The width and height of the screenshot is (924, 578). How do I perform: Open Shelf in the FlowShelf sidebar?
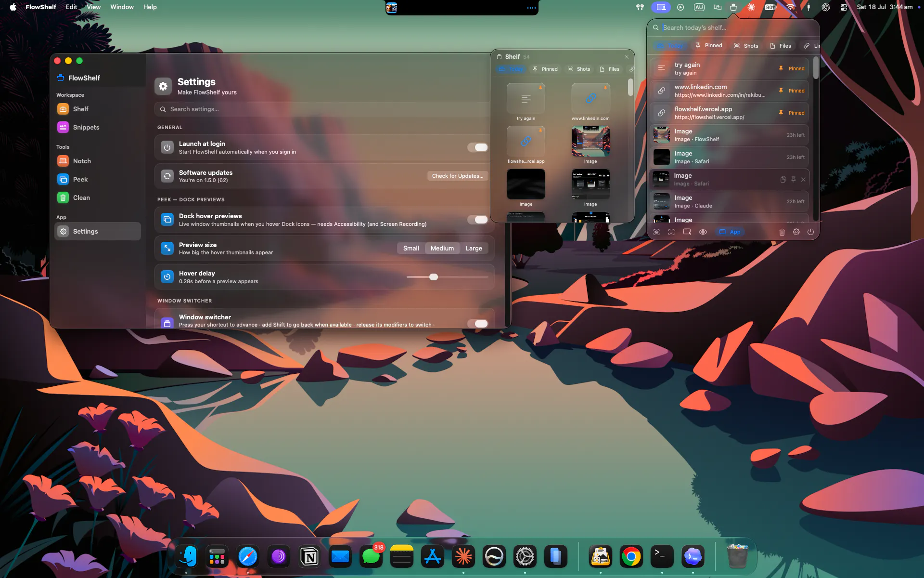pyautogui.click(x=98, y=109)
